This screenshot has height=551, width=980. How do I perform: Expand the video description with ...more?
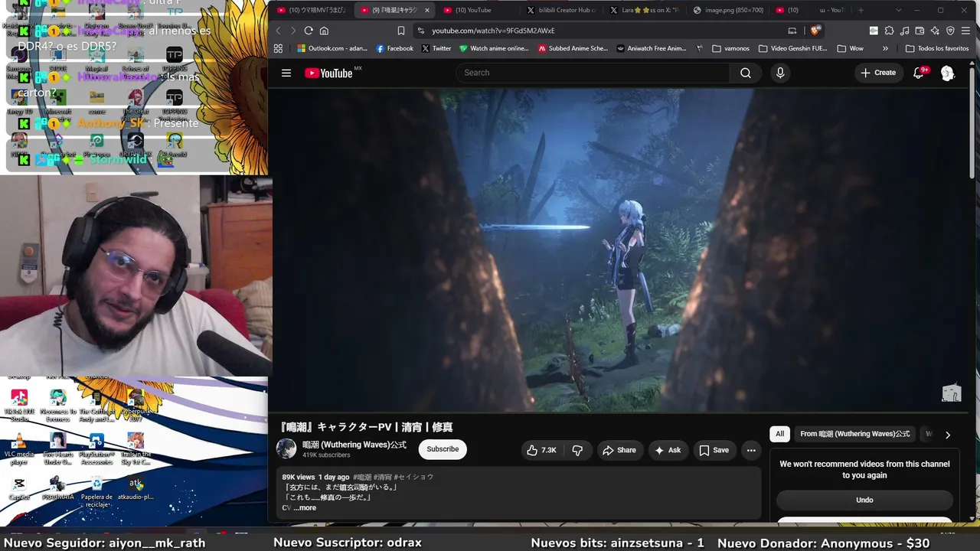coord(304,507)
